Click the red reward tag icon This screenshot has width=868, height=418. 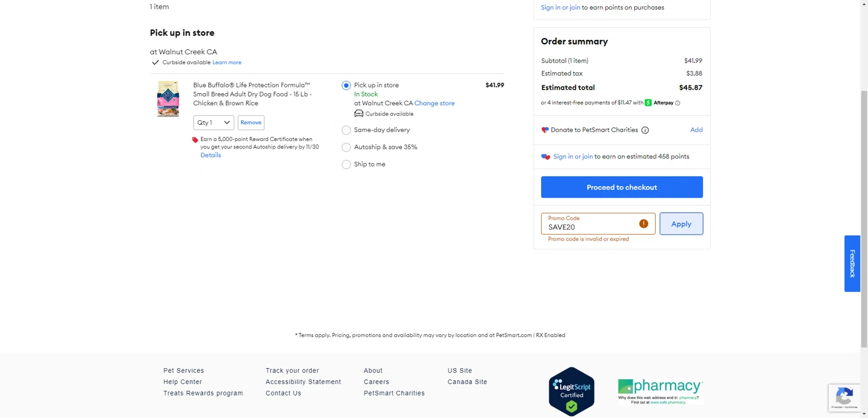click(195, 140)
